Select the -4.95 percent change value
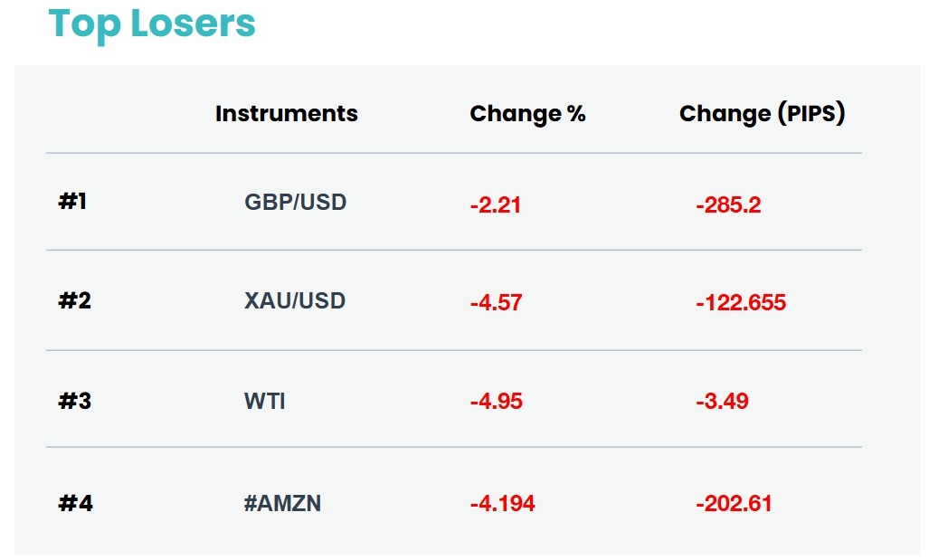 (497, 401)
